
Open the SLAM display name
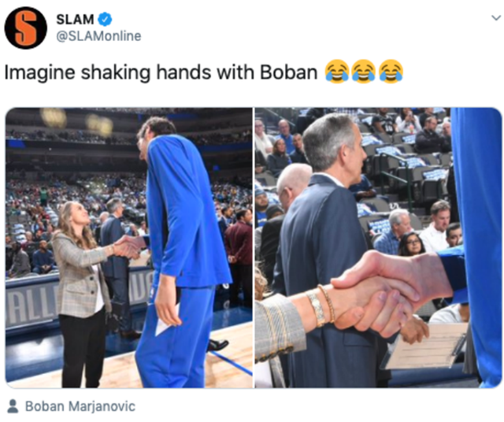[75, 20]
